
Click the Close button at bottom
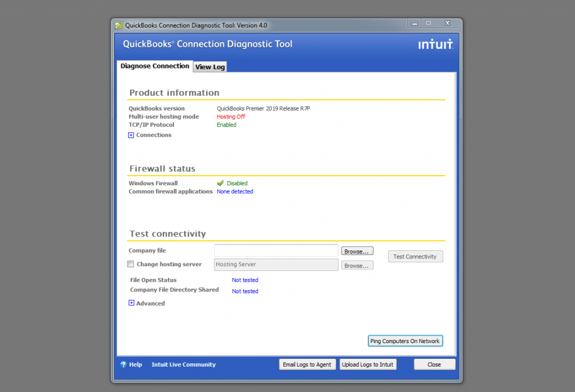(x=434, y=364)
